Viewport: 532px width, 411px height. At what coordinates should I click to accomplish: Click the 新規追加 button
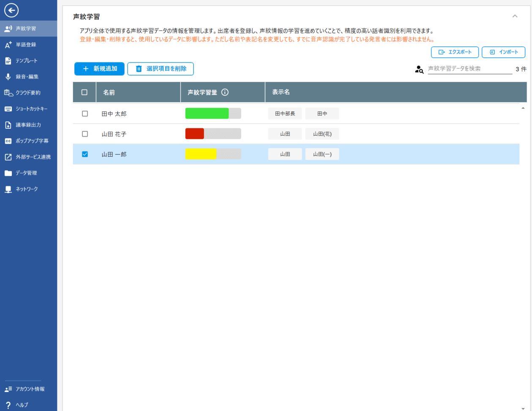point(99,69)
